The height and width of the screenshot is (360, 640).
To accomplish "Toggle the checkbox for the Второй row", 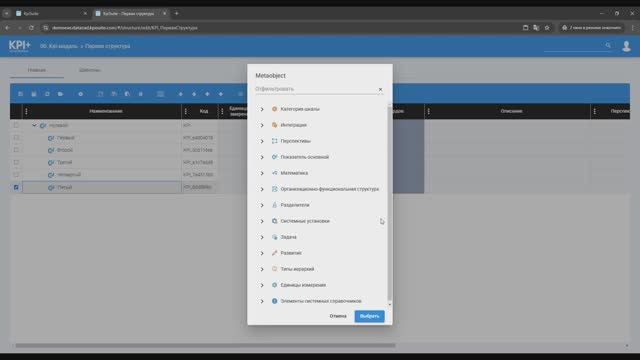I will point(16,150).
